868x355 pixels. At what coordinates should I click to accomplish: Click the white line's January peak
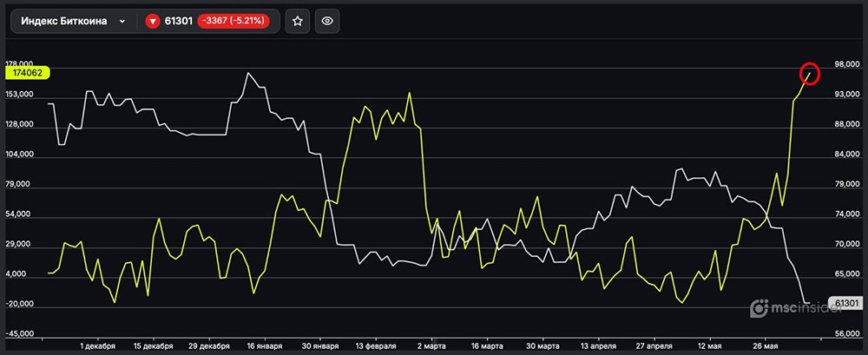click(x=248, y=73)
